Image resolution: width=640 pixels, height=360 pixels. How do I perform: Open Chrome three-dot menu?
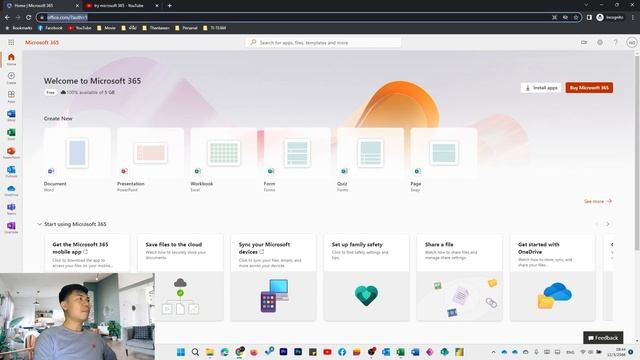click(x=633, y=17)
